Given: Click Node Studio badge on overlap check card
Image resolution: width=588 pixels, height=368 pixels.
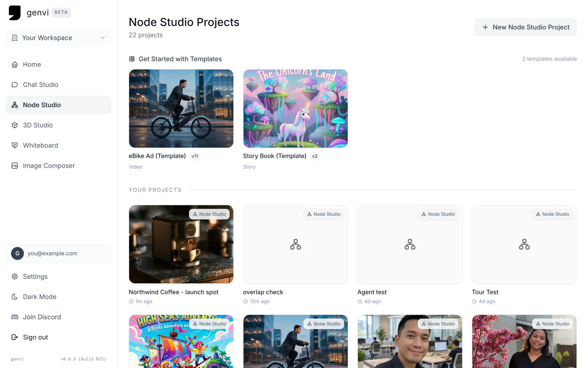Looking at the screenshot, I should click(324, 214).
